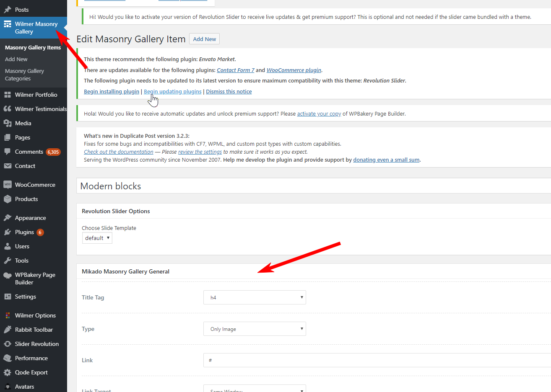Click Mikado Masonry Gallery General panel header
Screen dimensions: 551x392
click(x=314, y=271)
